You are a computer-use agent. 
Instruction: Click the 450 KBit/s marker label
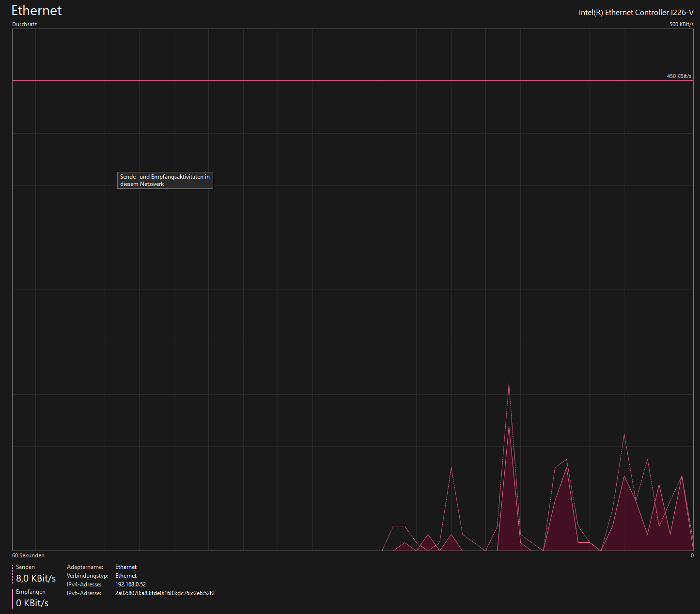coord(679,76)
